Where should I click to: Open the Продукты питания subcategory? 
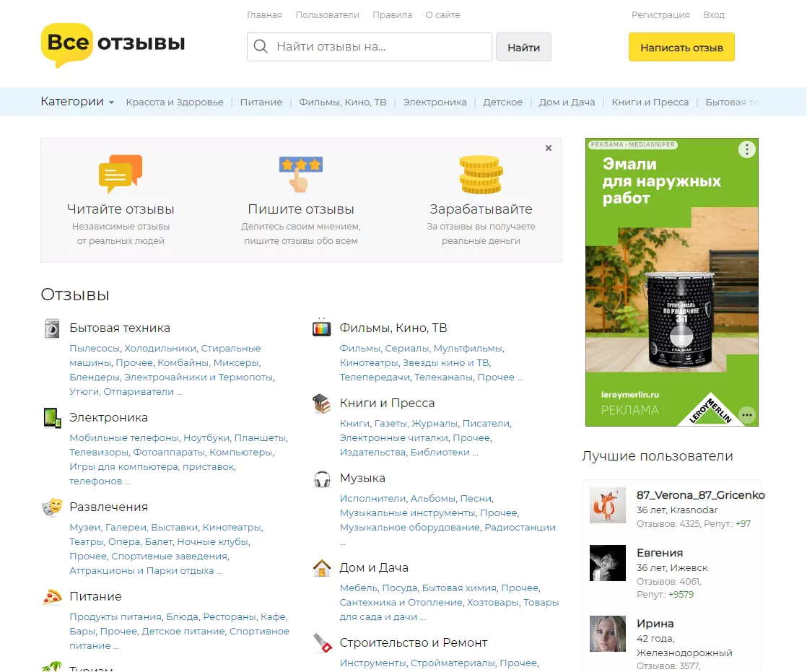(115, 617)
